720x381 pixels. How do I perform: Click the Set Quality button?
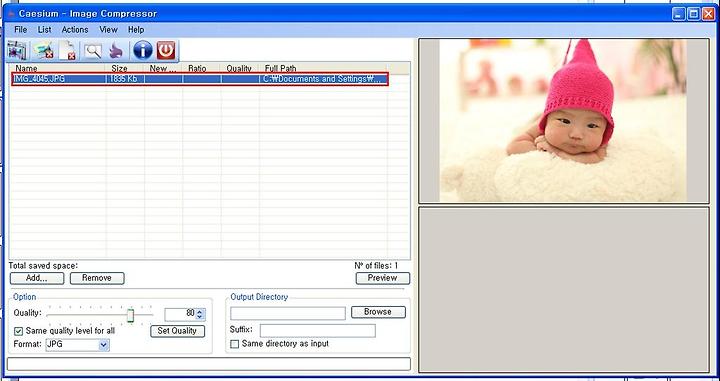(x=177, y=331)
